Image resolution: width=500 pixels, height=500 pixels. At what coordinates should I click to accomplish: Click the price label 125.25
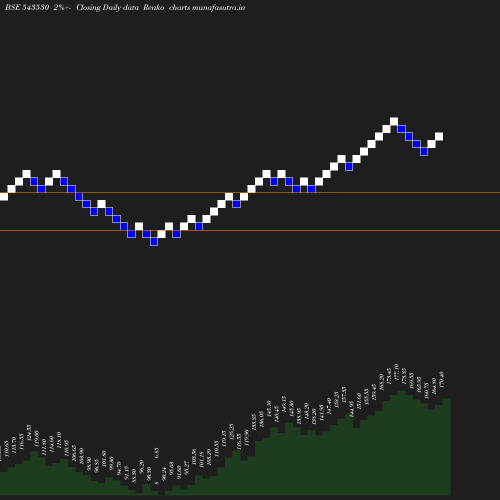click(231, 432)
